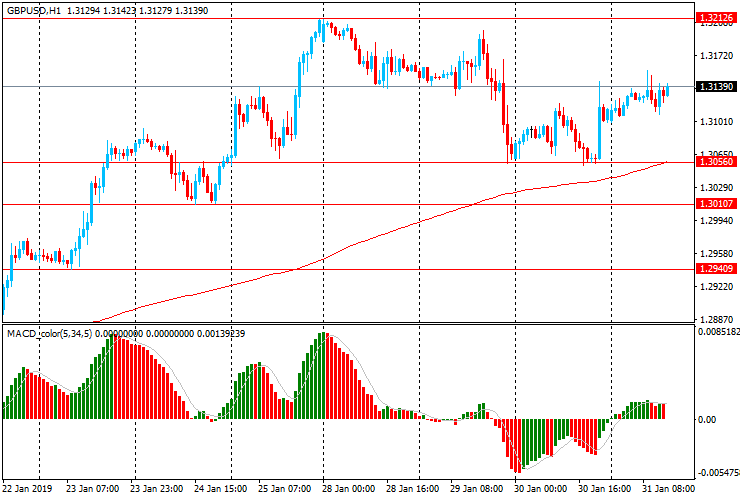This screenshot has height=500, width=740.
Task: Click MACD scale value 0.0085182
Action: pos(718,331)
